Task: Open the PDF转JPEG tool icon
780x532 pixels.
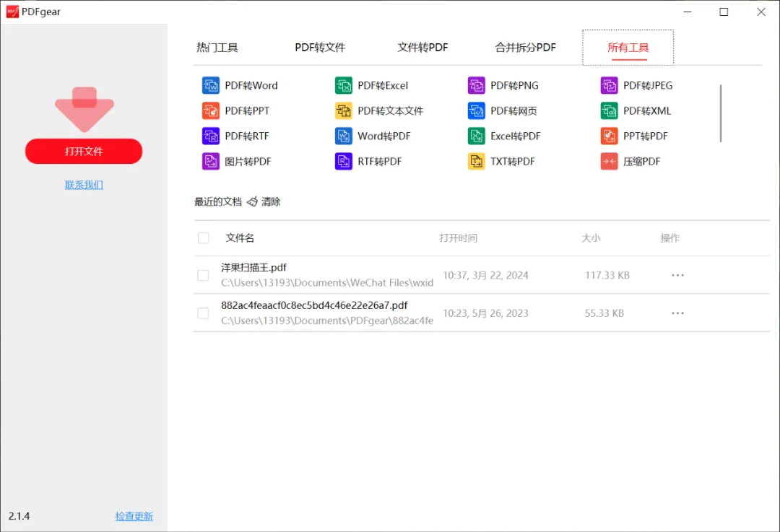Action: coord(609,85)
